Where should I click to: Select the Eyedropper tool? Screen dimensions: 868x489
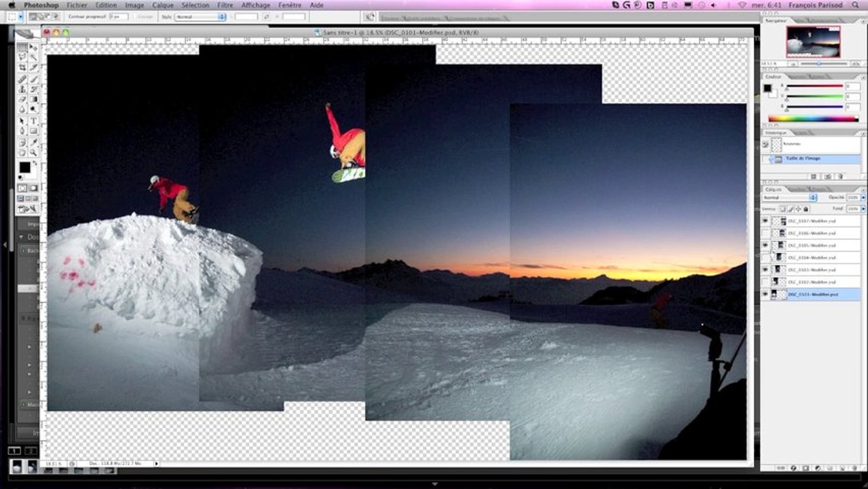coord(34,142)
